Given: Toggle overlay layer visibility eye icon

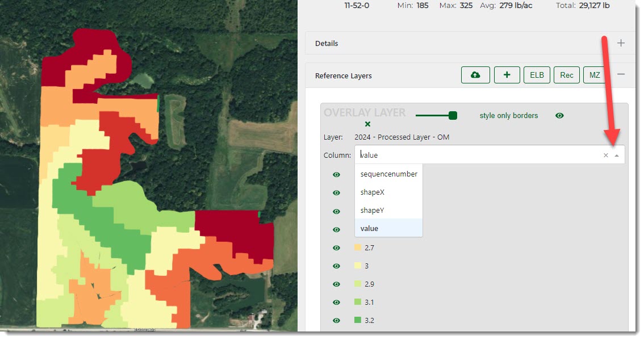Looking at the screenshot, I should (559, 116).
